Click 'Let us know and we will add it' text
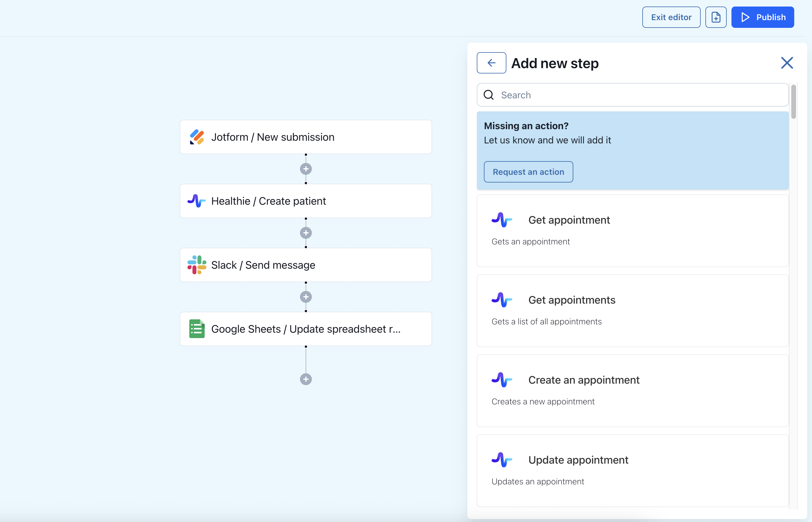The image size is (812, 522). [548, 140]
